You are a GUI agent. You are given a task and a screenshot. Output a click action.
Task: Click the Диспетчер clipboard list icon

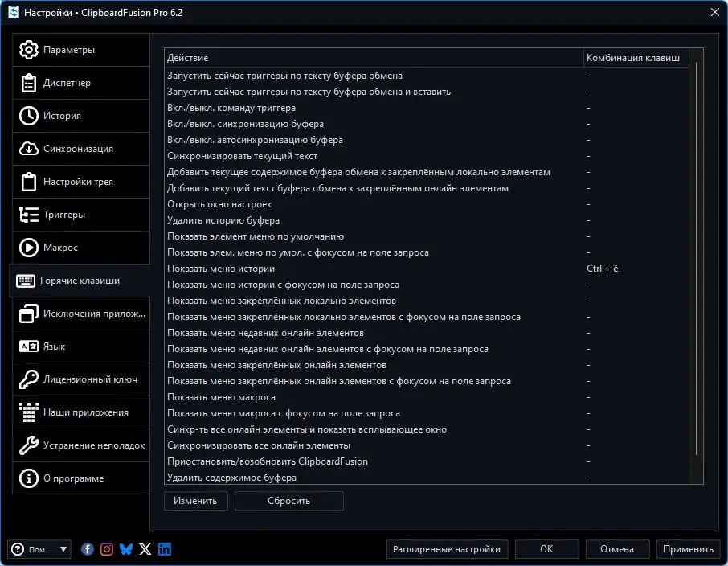click(x=28, y=83)
